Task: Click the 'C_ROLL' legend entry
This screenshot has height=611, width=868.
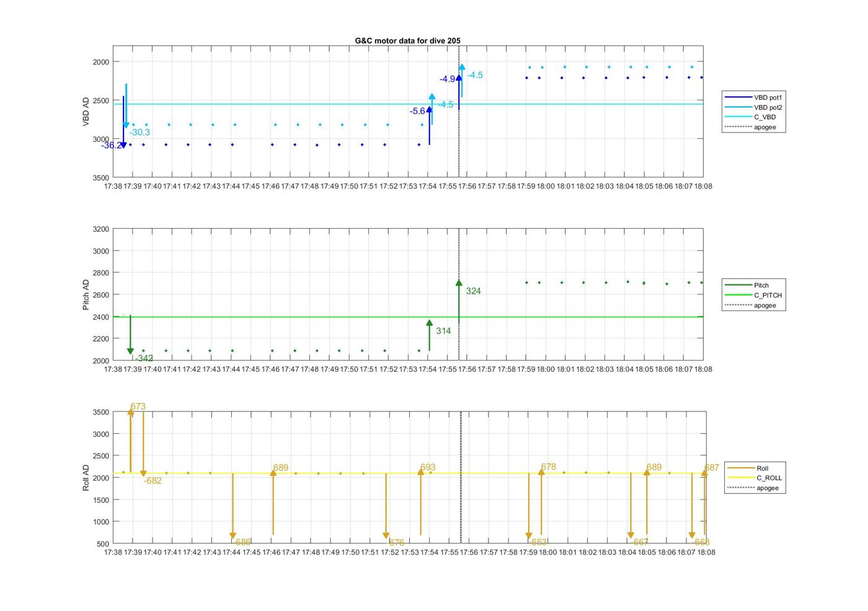Action: pyautogui.click(x=755, y=478)
